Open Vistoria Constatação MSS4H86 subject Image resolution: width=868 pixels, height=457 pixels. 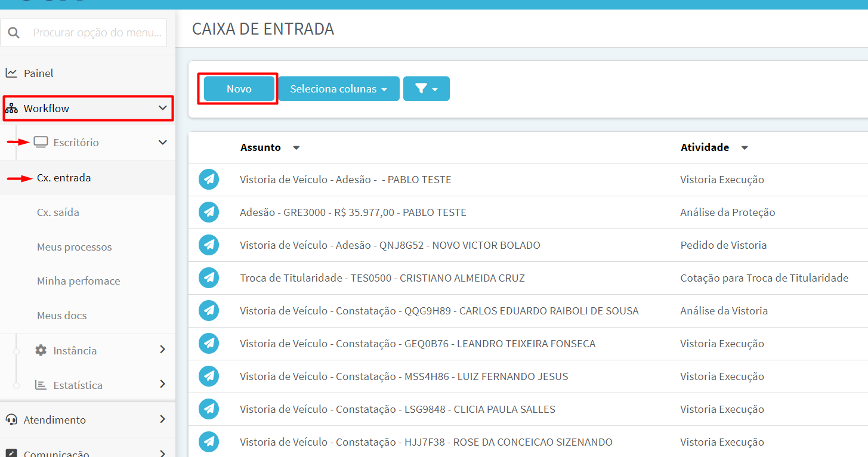404,376
